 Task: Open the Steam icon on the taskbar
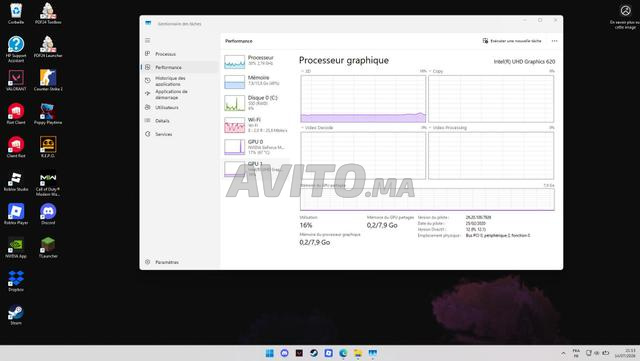point(314,353)
